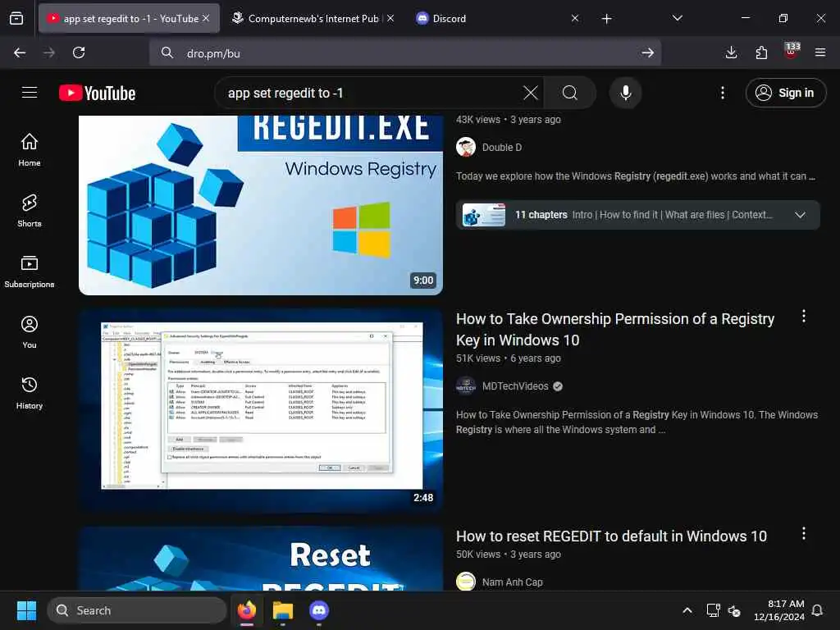This screenshot has height=630, width=840.
Task: Click the 11 chapters thumbnail preview
Action: tap(484, 215)
